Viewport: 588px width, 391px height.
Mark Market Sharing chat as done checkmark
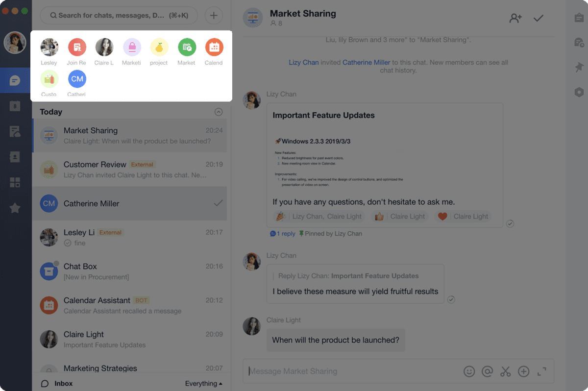[539, 18]
